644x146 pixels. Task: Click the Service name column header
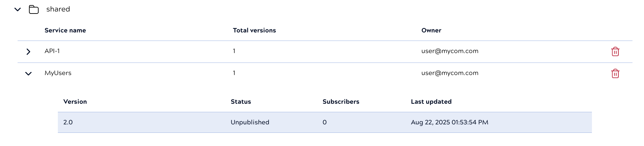point(65,30)
